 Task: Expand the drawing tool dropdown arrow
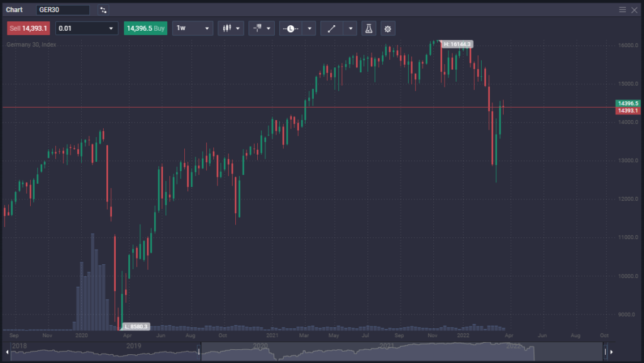350,28
